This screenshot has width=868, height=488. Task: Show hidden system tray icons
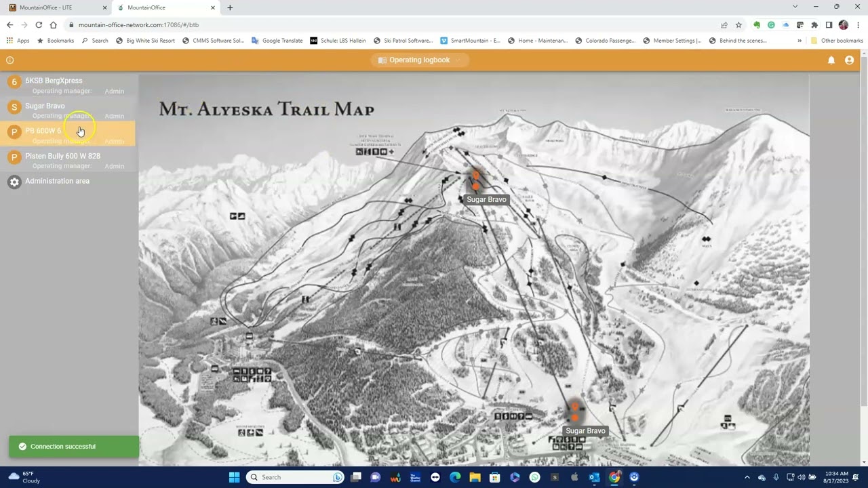pyautogui.click(x=747, y=477)
